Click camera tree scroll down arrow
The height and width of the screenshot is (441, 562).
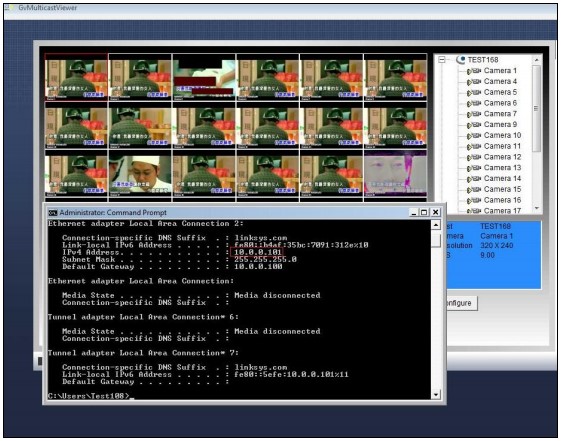(x=537, y=208)
